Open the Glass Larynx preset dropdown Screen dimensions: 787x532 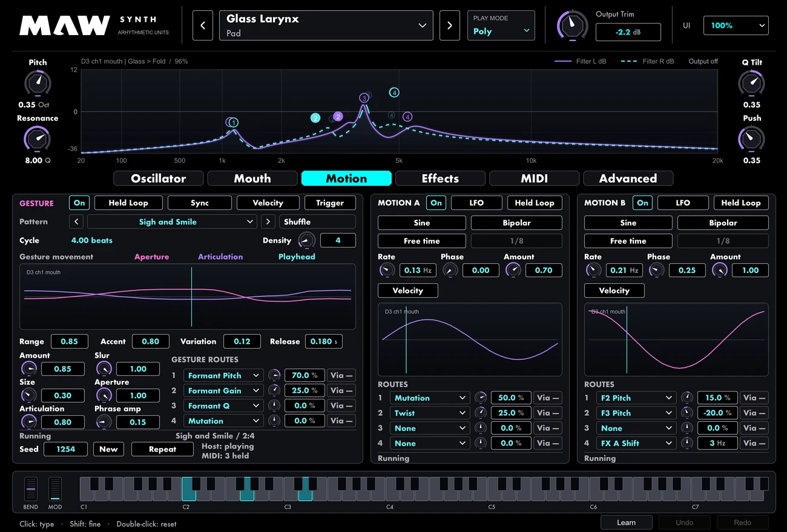click(326, 25)
